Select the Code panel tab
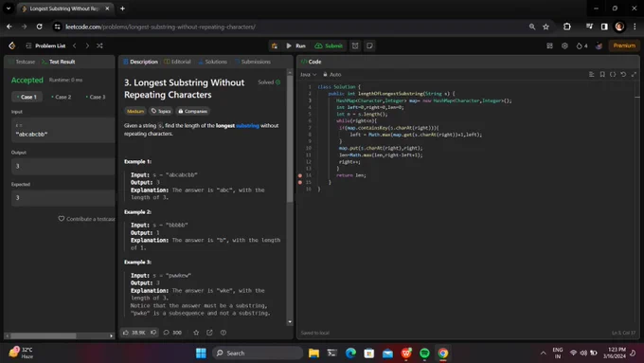Viewport: 644px width, 363px height. 311,62
